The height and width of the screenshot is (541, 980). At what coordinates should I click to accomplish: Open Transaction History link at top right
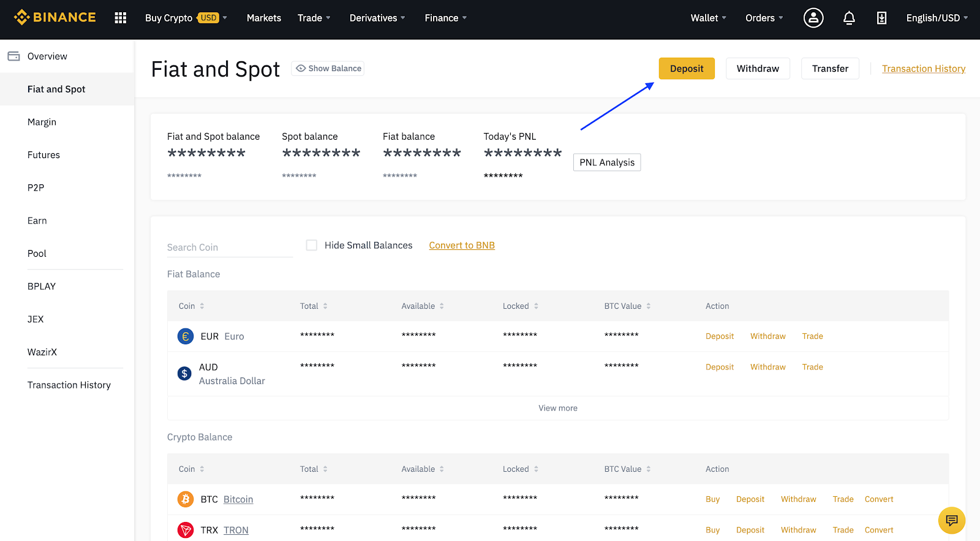(x=924, y=69)
